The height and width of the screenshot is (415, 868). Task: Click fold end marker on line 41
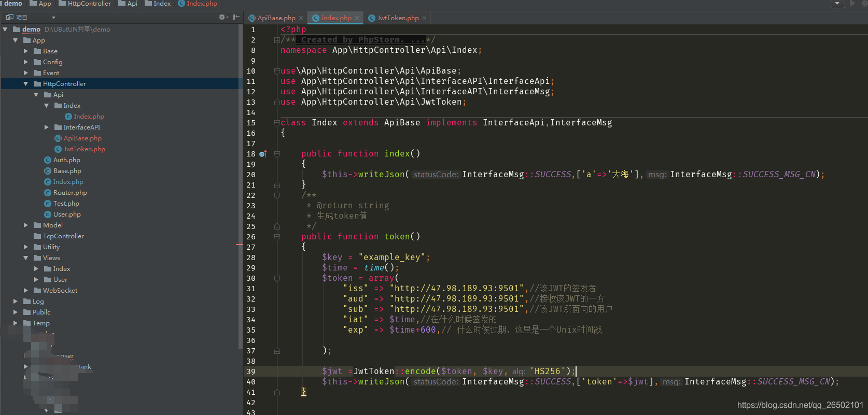277,392
